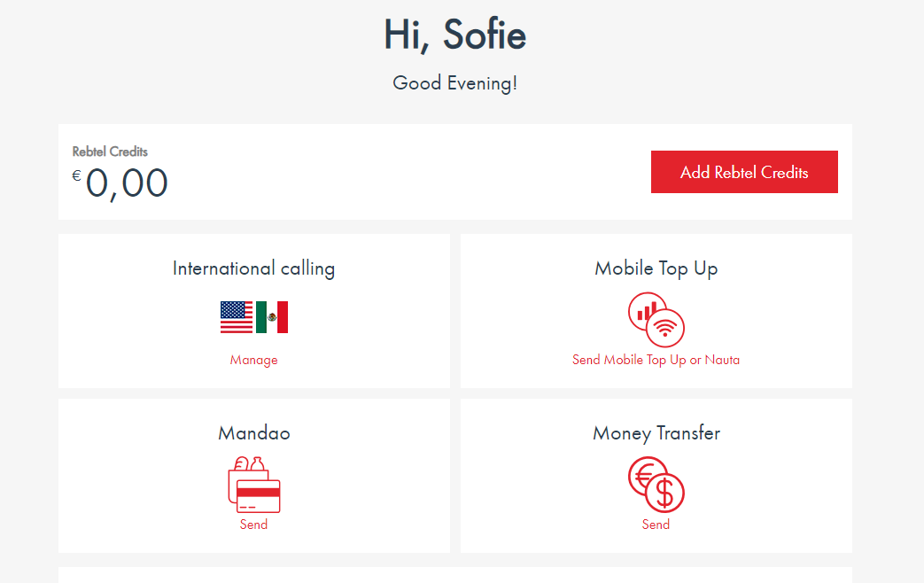Click the Money Transfer card title
Screen dimensions: 924x583
coord(656,433)
